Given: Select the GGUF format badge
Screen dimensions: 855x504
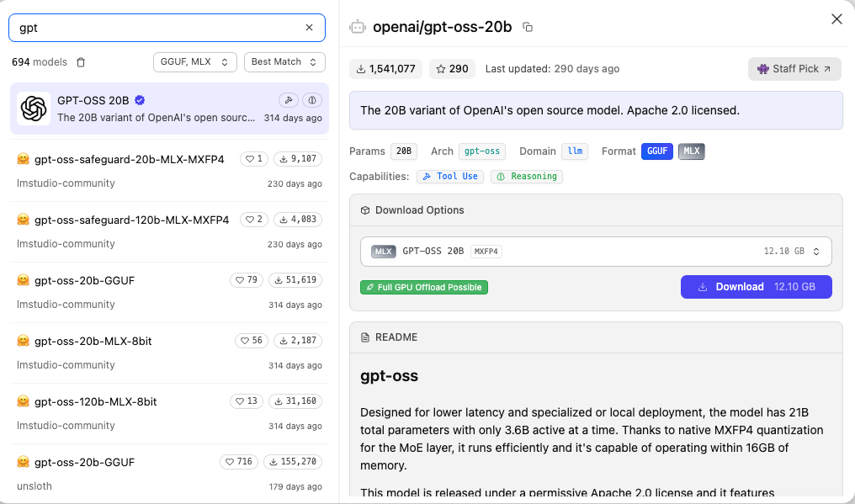Looking at the screenshot, I should [657, 151].
